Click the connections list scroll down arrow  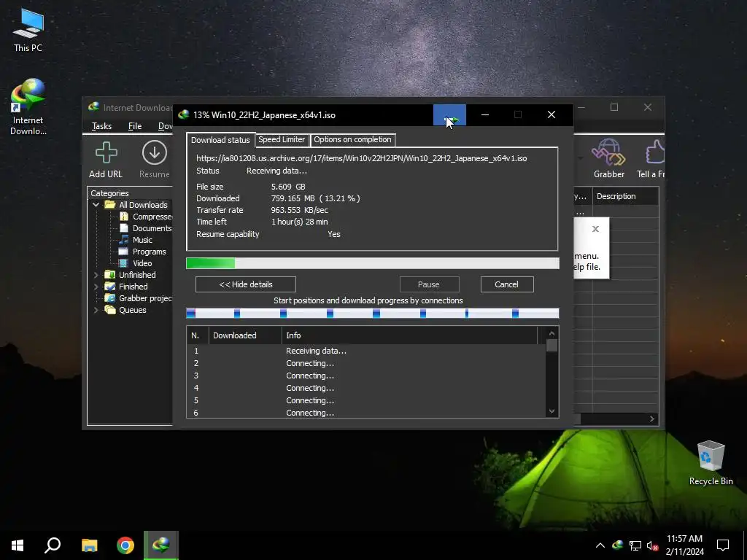(551, 411)
